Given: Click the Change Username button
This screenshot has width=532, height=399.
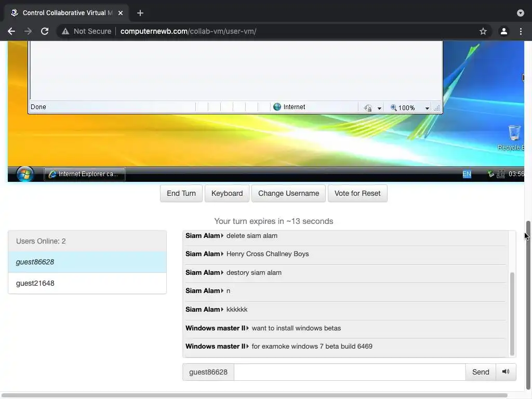Looking at the screenshot, I should click(288, 193).
